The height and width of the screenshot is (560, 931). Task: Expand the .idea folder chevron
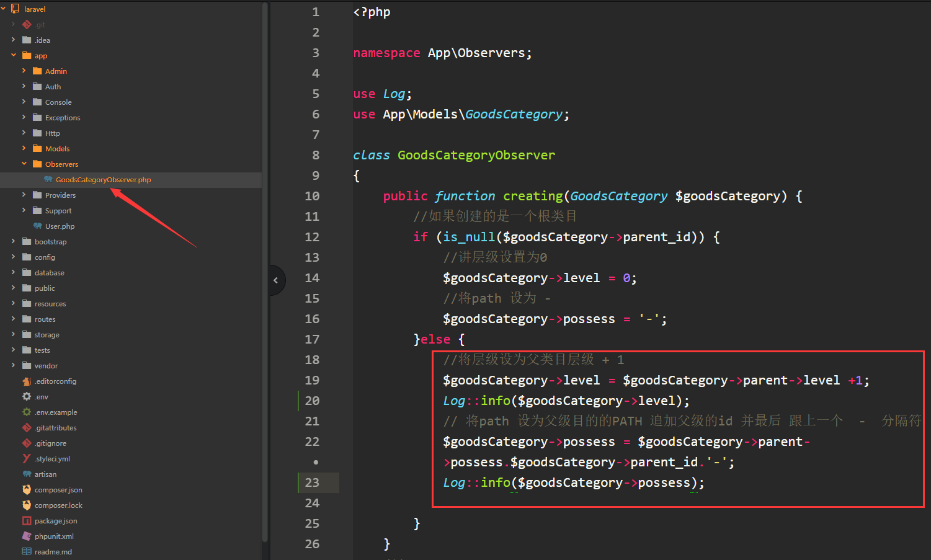(14, 40)
